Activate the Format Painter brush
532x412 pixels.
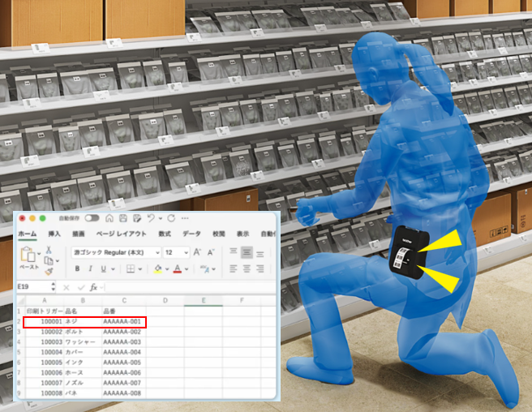49,271
